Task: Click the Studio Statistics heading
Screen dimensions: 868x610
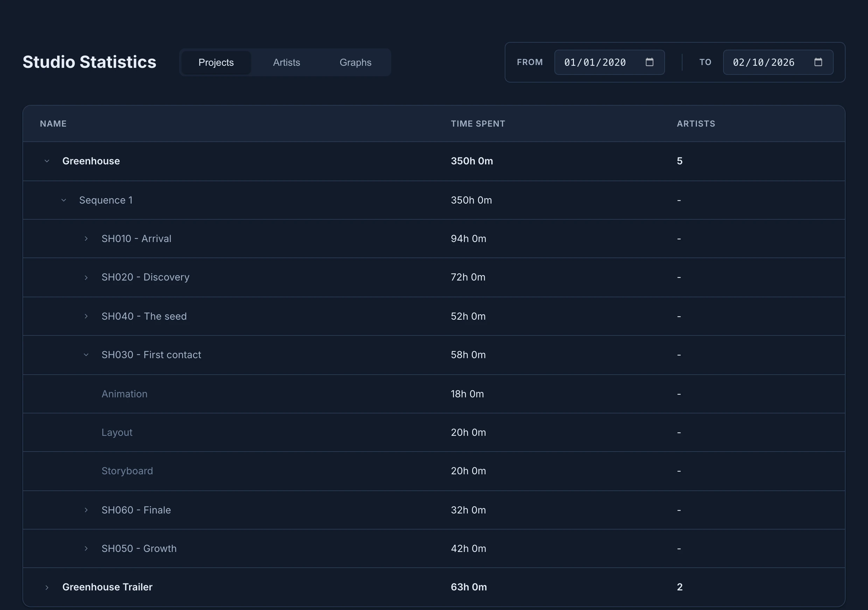Action: point(89,62)
